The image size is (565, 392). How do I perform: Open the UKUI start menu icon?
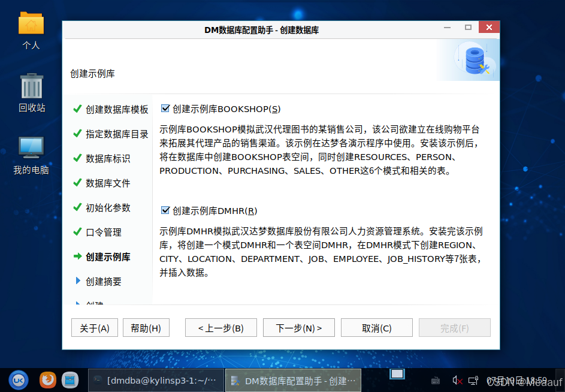(19, 380)
